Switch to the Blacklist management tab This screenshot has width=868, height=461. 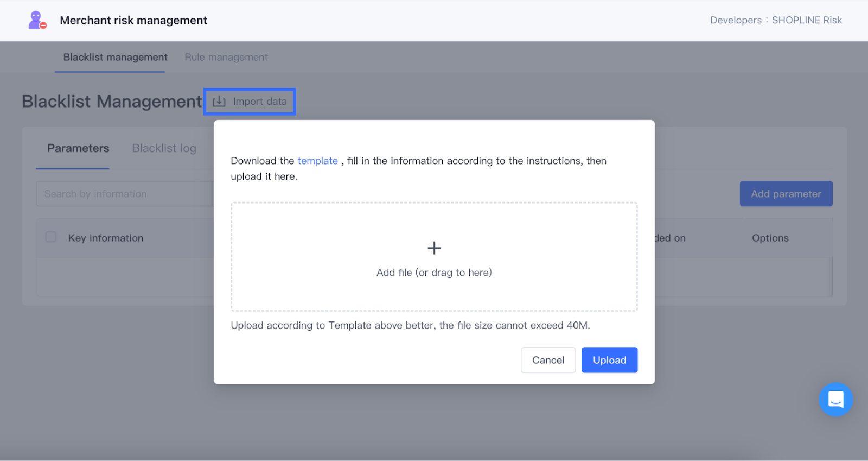tap(115, 57)
